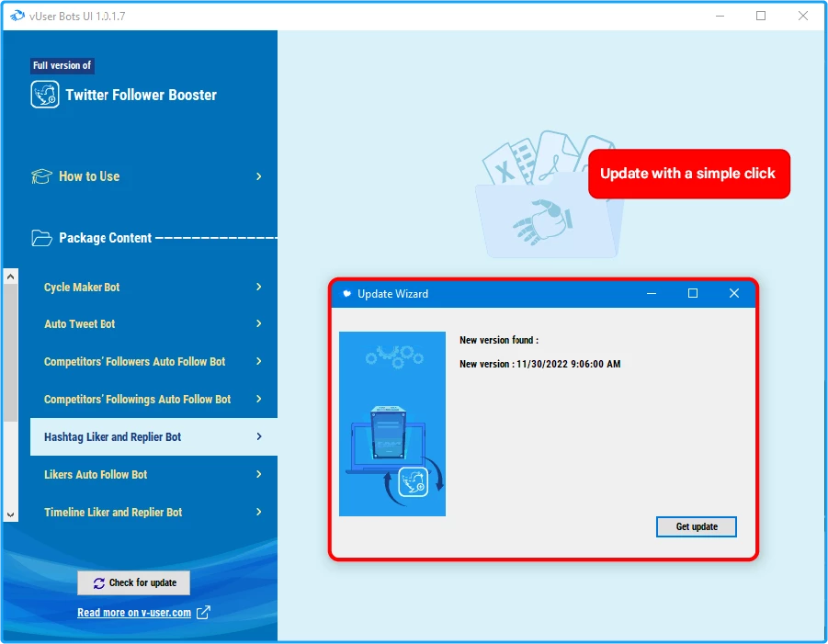Screen dimensions: 828x644
Task: Click the package list scroll down arrow
Action: click(x=10, y=514)
